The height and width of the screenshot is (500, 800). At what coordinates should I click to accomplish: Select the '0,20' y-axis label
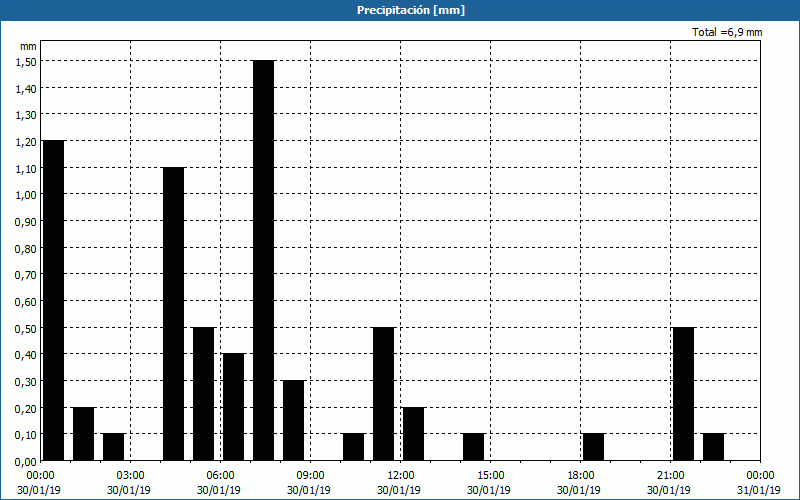point(26,409)
